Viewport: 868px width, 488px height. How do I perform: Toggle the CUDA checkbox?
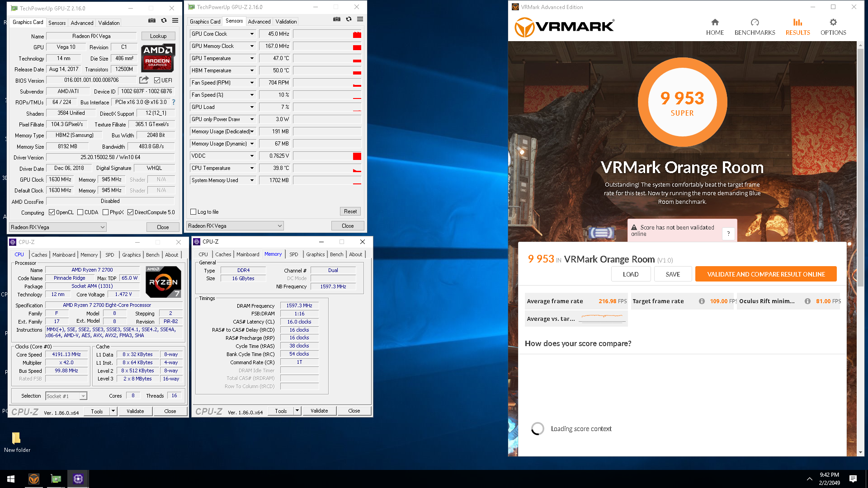[80, 212]
